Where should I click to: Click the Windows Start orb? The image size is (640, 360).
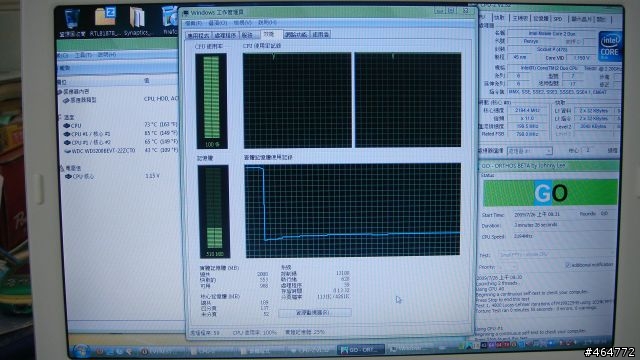tap(81, 351)
